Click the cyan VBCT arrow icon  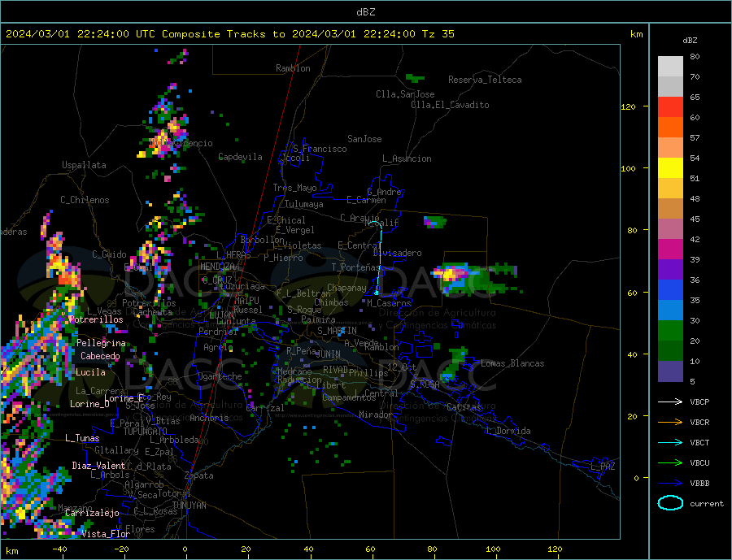669,442
